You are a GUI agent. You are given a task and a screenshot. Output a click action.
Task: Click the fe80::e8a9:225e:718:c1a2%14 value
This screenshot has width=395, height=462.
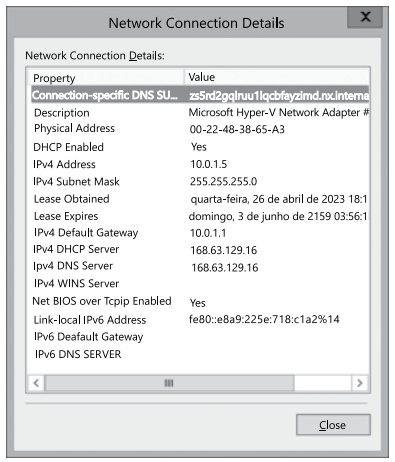264,319
